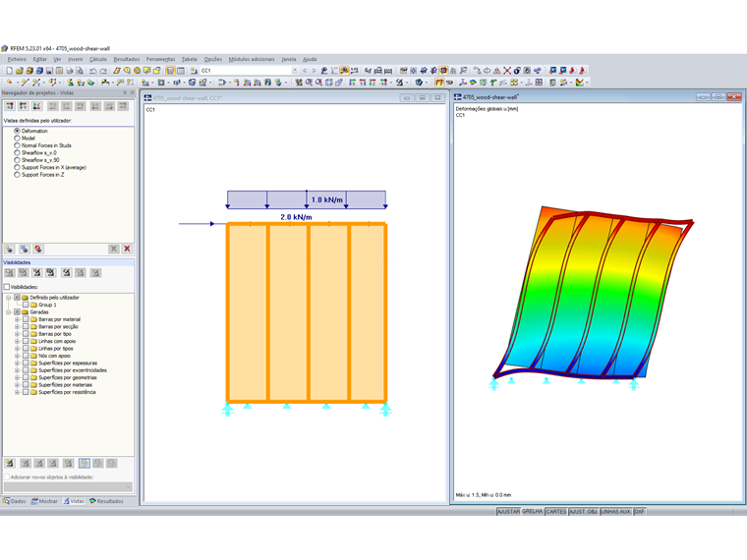Go to previous load case arrow
Screen dimensions: 747x560
pyautogui.click(x=305, y=71)
